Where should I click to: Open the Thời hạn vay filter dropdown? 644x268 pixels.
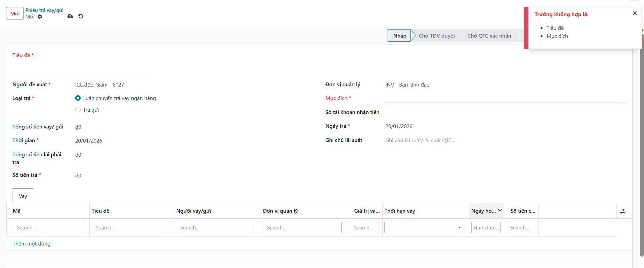click(424, 227)
